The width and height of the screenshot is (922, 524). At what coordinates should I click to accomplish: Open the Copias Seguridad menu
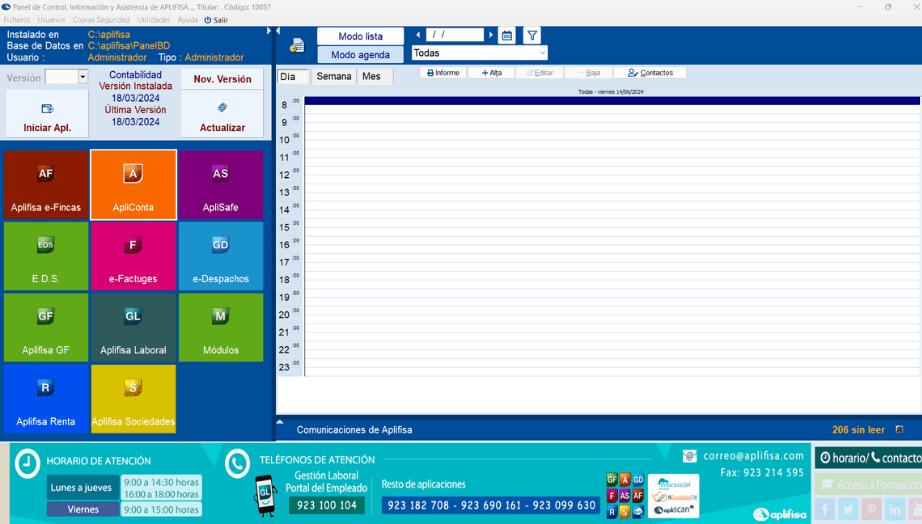(x=101, y=20)
